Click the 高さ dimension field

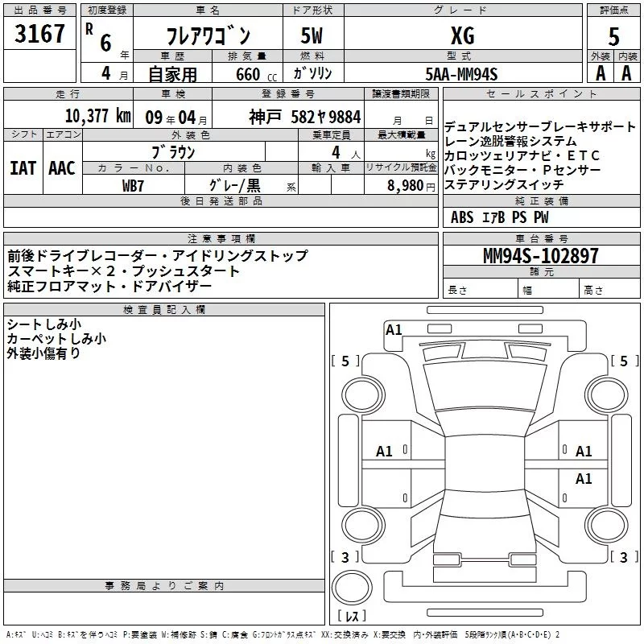[610, 290]
